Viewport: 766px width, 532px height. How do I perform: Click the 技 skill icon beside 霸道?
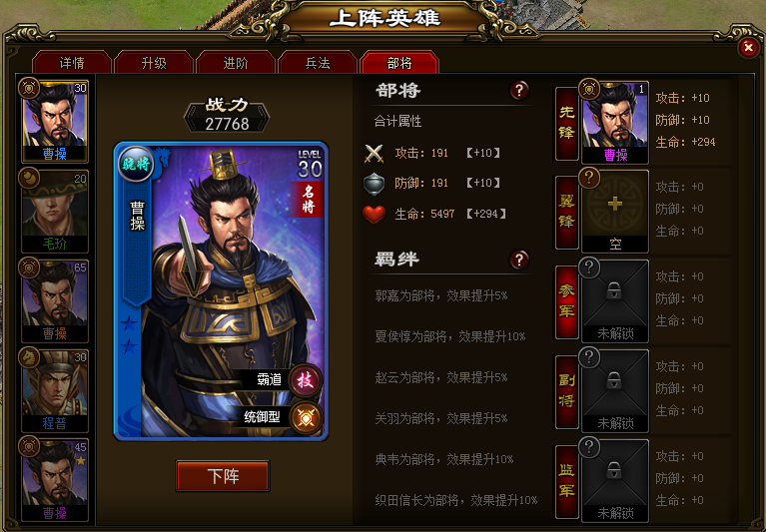tap(306, 380)
